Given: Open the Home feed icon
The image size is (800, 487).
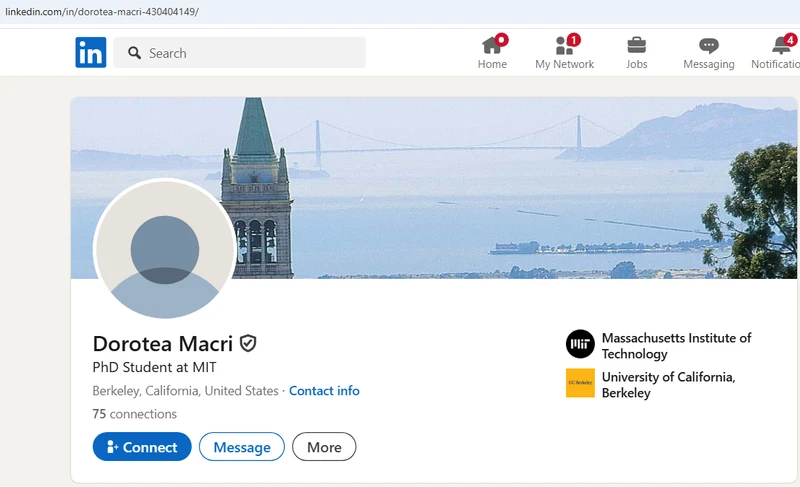Looking at the screenshot, I should (492, 45).
